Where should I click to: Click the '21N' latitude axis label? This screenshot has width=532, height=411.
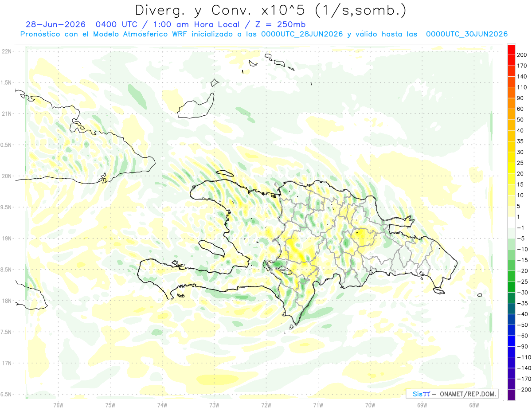(7, 114)
